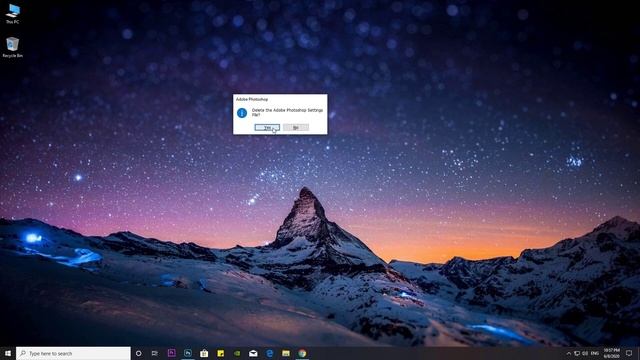
Task: Click the ENG language indicator
Action: point(595,353)
